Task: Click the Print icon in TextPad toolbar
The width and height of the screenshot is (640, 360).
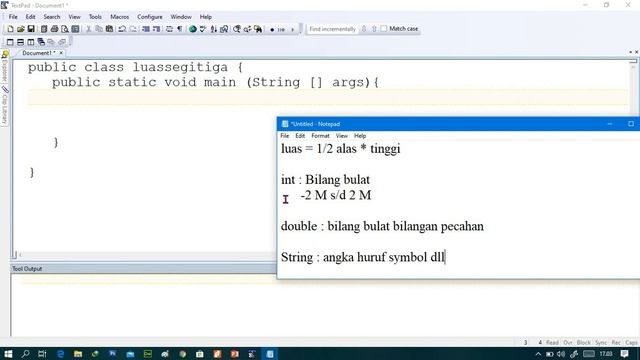Action: pyautogui.click(x=54, y=29)
